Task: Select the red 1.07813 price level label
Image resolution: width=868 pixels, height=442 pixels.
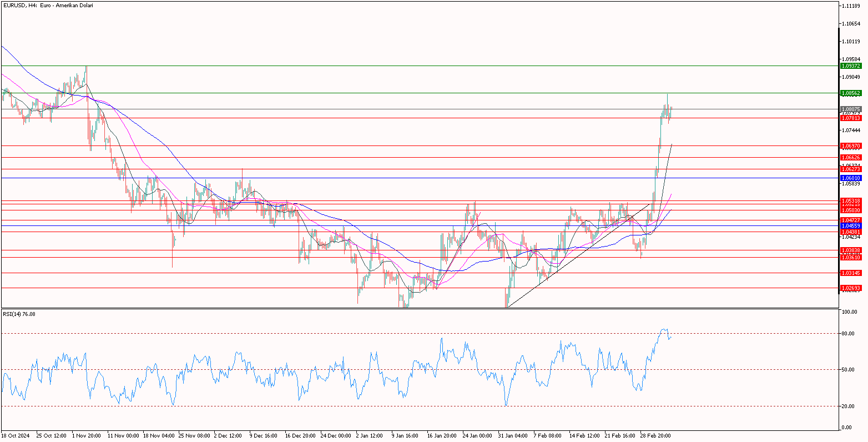Action: (851, 118)
